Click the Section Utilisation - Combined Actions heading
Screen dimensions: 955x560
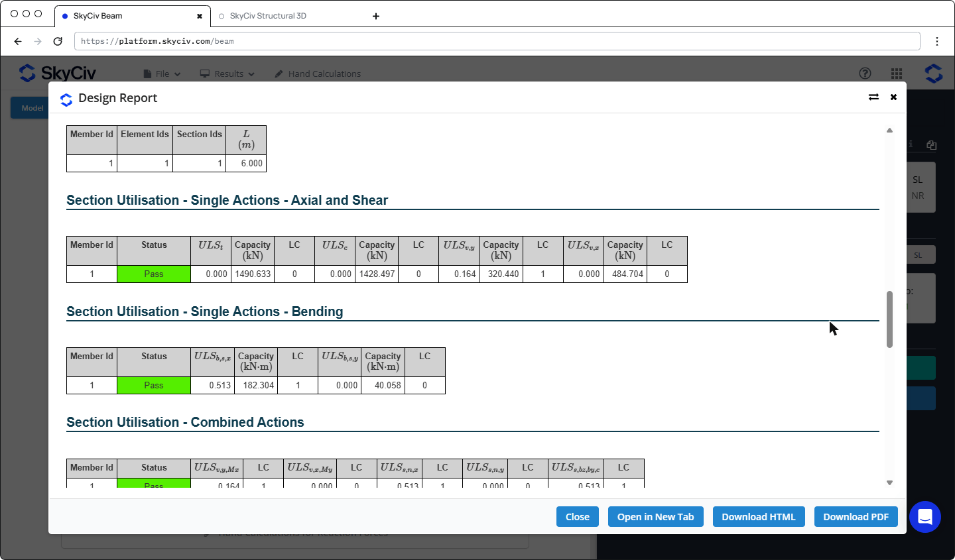click(185, 422)
